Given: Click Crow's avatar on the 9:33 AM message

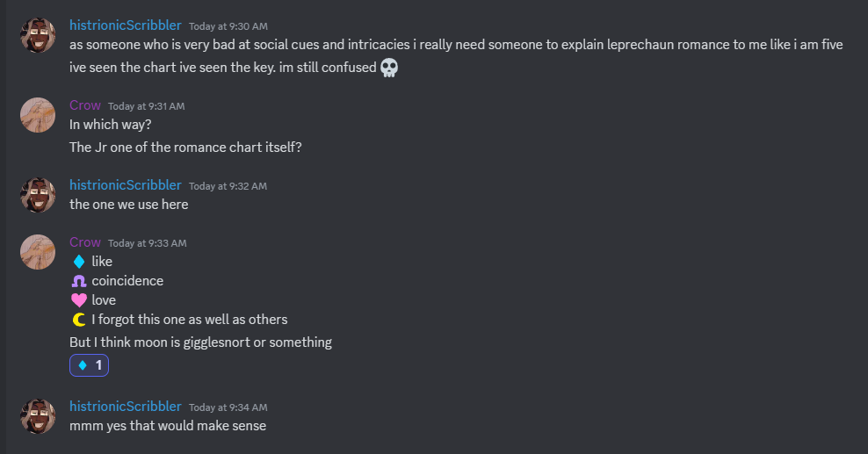Looking at the screenshot, I should click(38, 252).
